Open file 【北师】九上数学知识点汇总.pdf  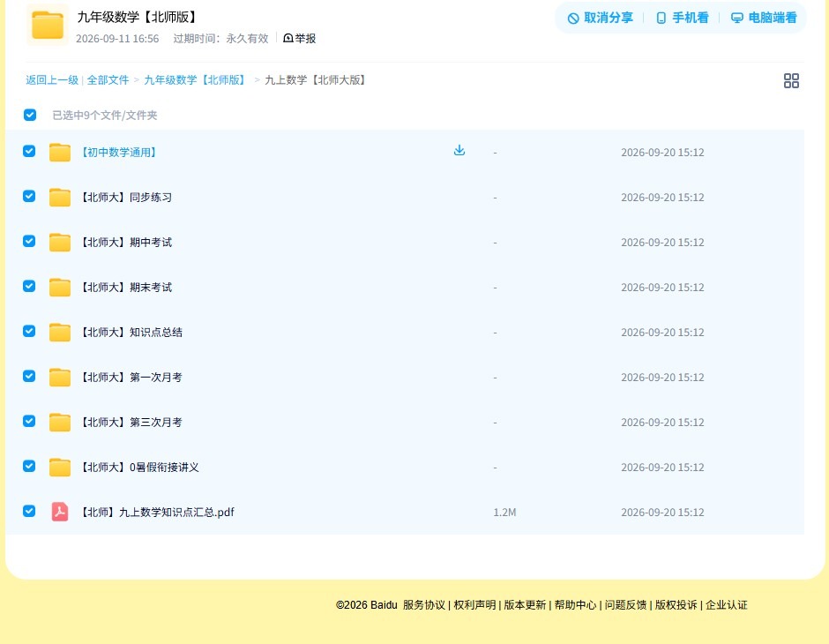point(156,512)
